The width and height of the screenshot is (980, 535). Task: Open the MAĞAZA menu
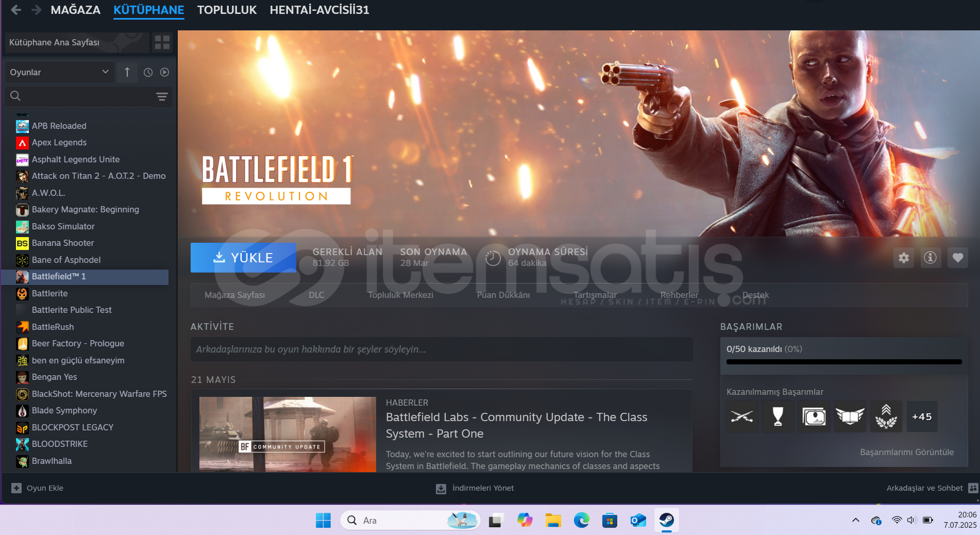click(x=76, y=10)
